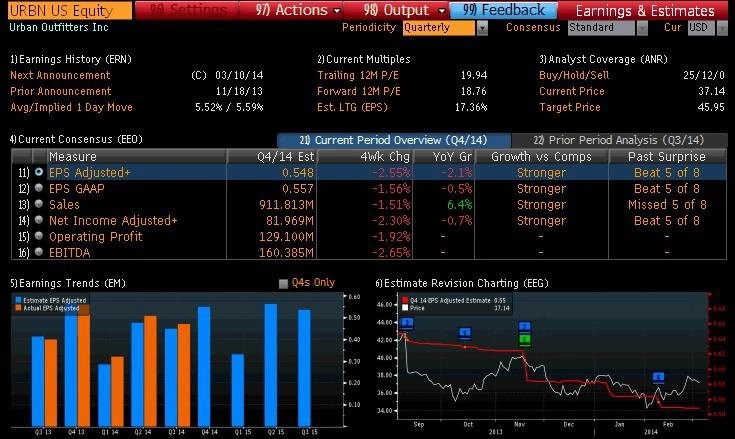735x439 pixels.
Task: Click the Past Surprise column header
Action: pos(667,156)
